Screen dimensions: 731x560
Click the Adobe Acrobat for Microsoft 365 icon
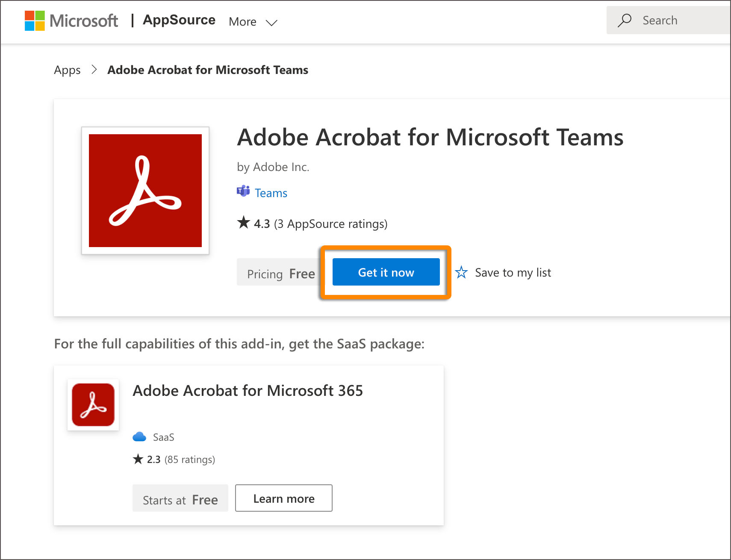[x=93, y=404]
